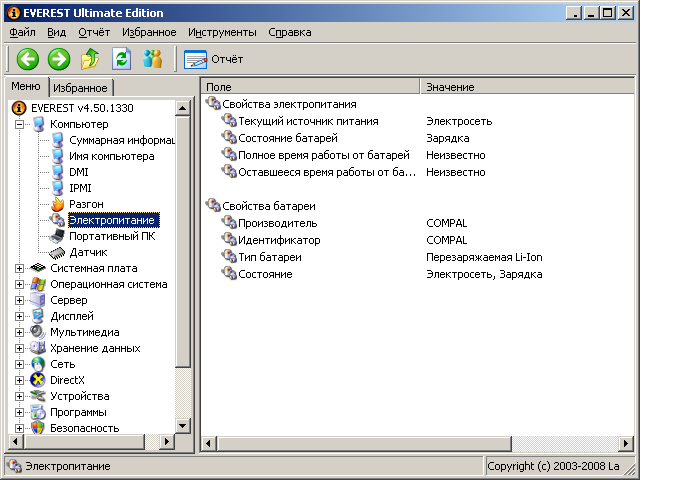The height and width of the screenshot is (480, 683).
Task: Expand the DirectX node
Action: tap(19, 380)
